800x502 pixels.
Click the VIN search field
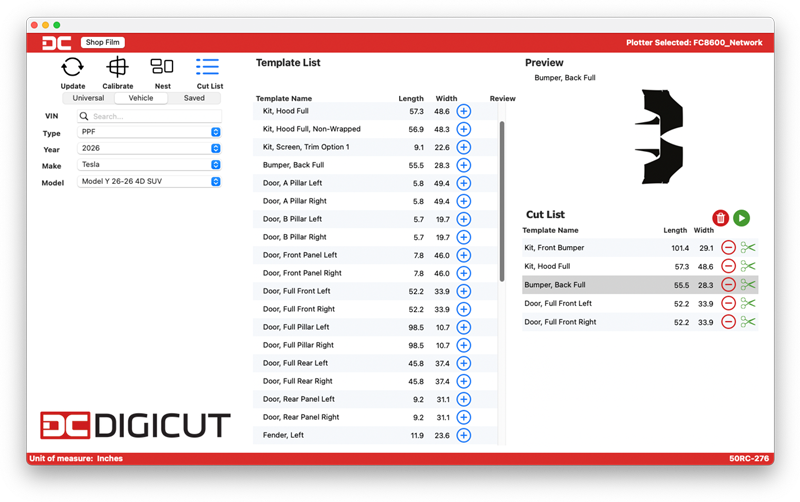[149, 116]
